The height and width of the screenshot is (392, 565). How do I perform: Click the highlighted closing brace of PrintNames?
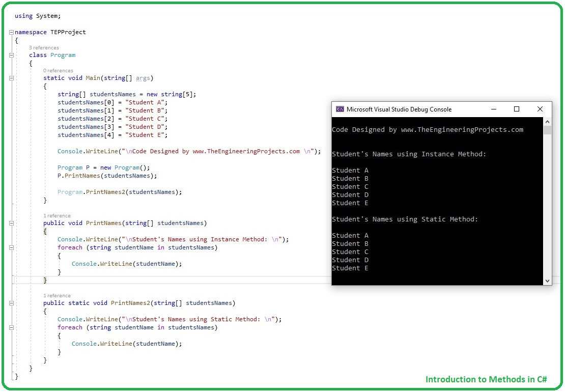tap(45, 281)
